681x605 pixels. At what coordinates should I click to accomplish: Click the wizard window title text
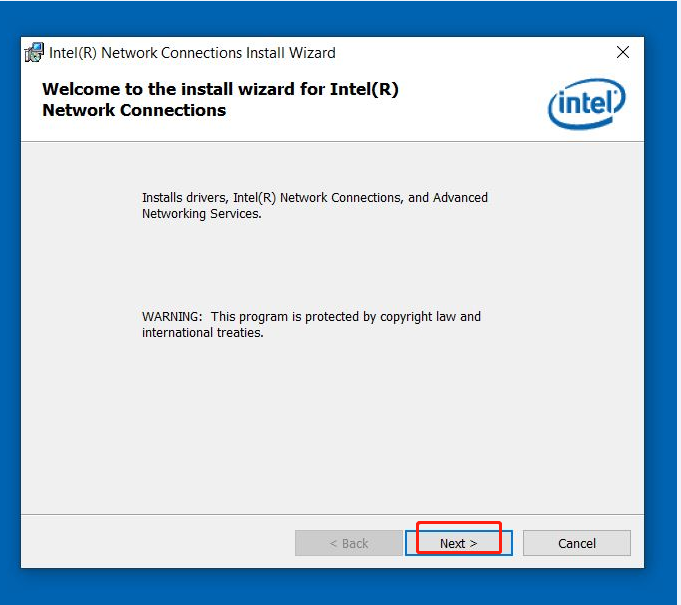click(x=193, y=53)
